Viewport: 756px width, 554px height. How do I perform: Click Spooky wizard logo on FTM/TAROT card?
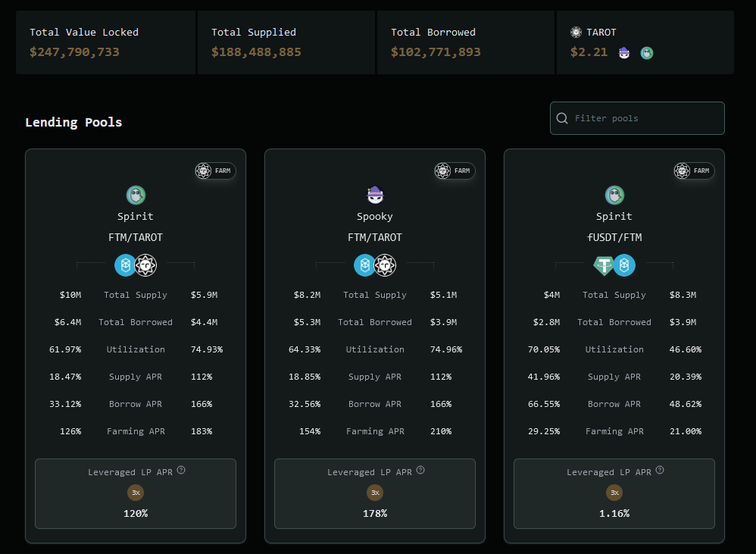375,196
